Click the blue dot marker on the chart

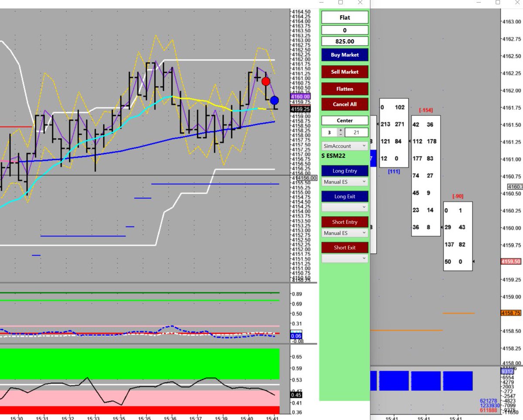pos(274,101)
